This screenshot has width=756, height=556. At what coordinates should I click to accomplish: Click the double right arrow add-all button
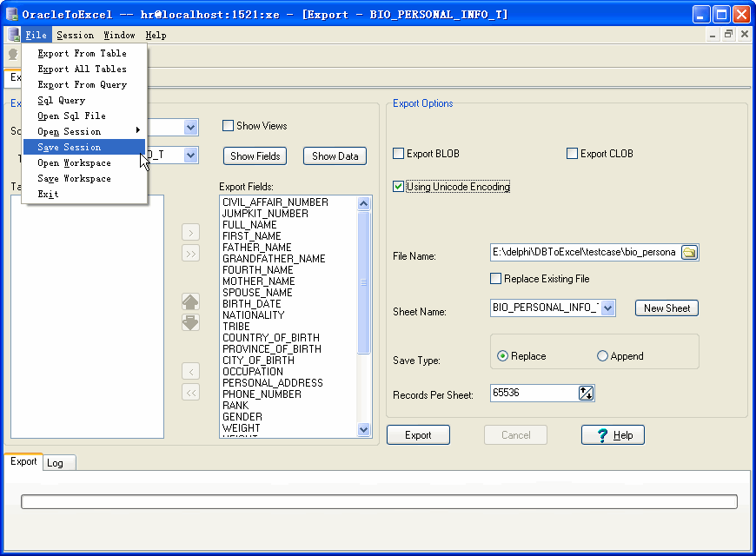(x=190, y=253)
